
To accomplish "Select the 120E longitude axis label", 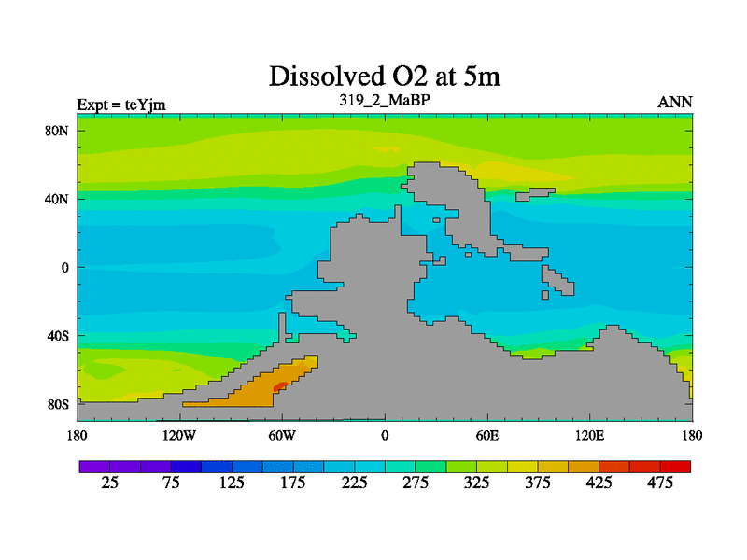I will point(589,436).
